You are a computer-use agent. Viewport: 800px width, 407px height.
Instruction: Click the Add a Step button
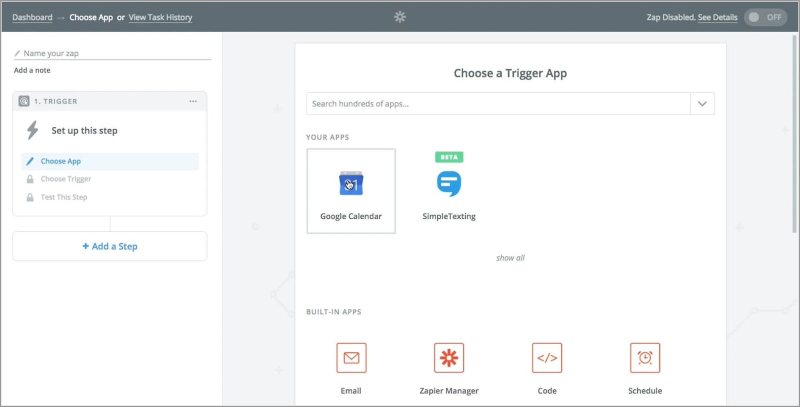(x=110, y=246)
